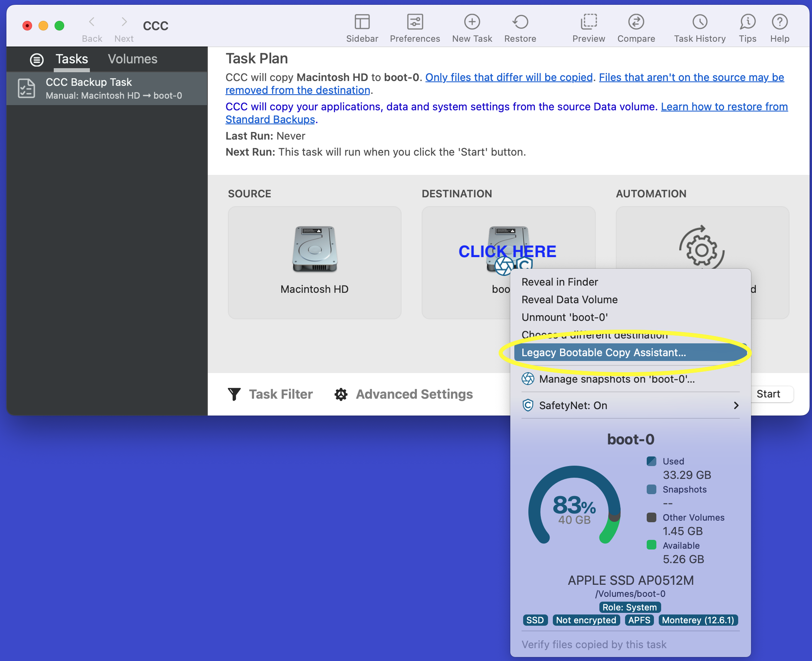
Task: Click the Start button
Action: pyautogui.click(x=768, y=394)
